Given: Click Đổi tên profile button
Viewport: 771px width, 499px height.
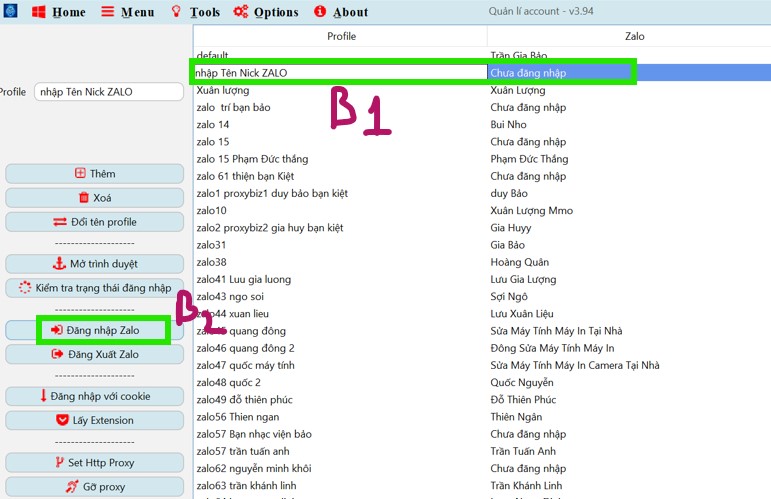Looking at the screenshot, I should click(x=95, y=222).
